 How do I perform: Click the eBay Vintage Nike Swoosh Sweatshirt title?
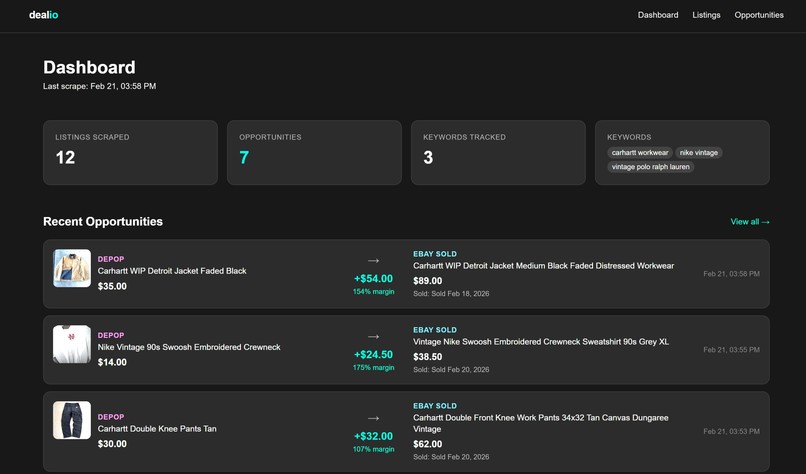[x=541, y=342]
